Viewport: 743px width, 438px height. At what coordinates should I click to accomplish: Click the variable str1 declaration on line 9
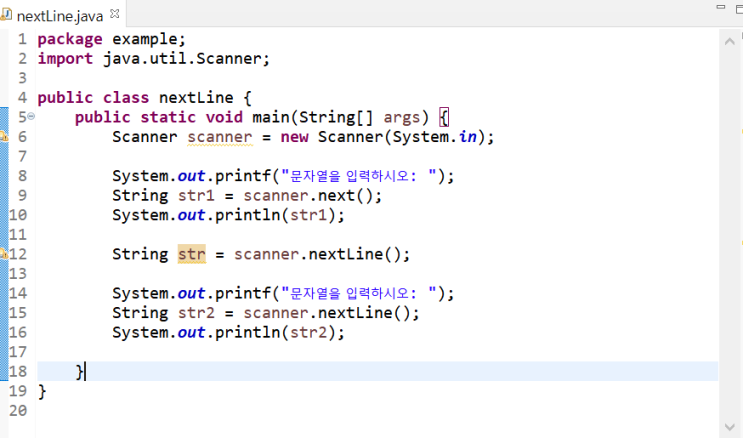coord(196,196)
